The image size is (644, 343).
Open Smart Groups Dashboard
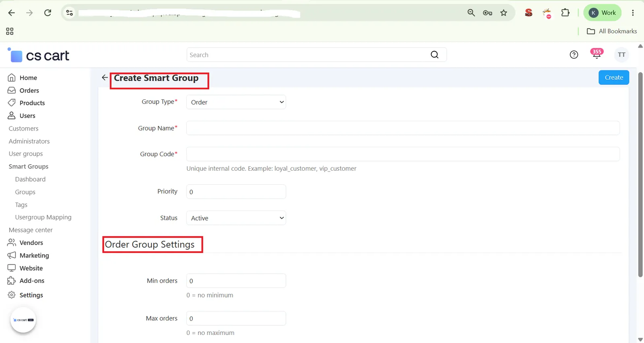(30, 179)
